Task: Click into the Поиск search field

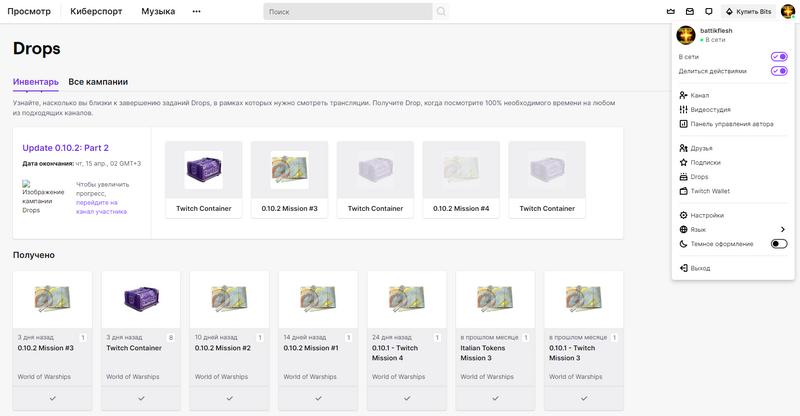Action: [x=350, y=12]
